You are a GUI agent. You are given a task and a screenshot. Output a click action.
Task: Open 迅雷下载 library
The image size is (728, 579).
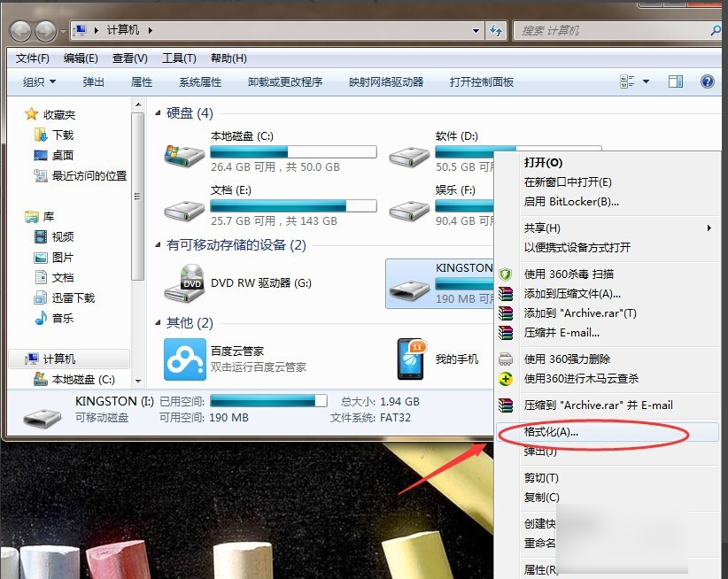point(65,297)
